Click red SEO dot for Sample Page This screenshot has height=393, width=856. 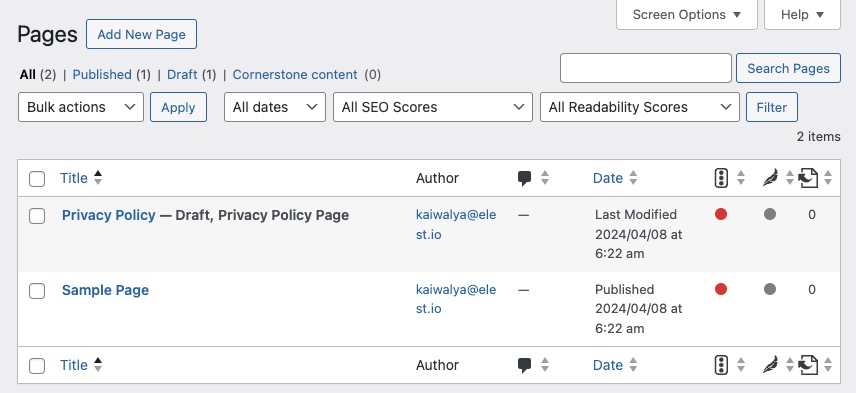(x=721, y=289)
